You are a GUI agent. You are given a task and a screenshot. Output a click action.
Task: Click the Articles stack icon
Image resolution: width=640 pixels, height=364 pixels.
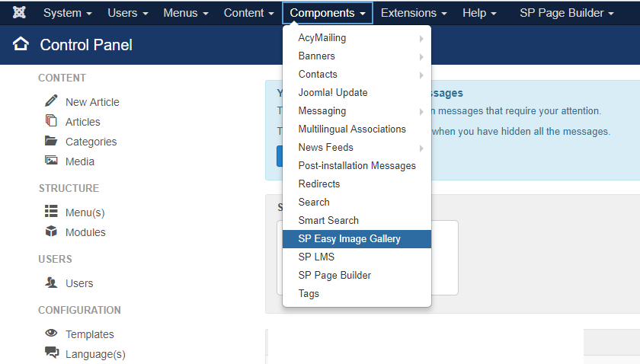pyautogui.click(x=51, y=121)
